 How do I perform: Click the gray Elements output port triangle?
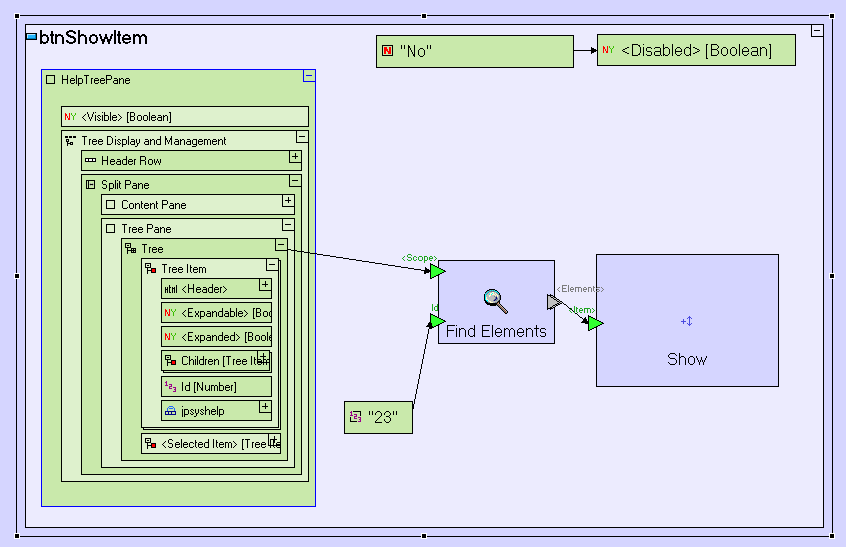(x=554, y=302)
